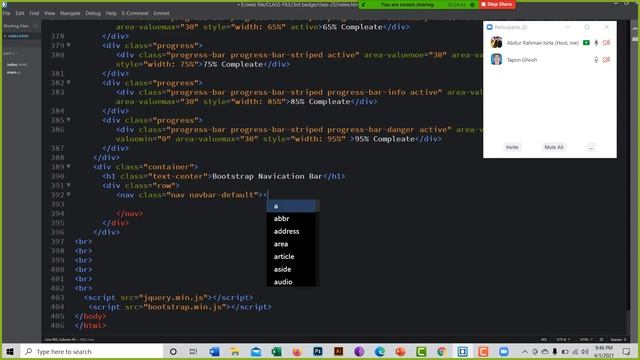The height and width of the screenshot is (360, 640).
Task: Switch to Brackets on the taskbar
Action: (462, 351)
